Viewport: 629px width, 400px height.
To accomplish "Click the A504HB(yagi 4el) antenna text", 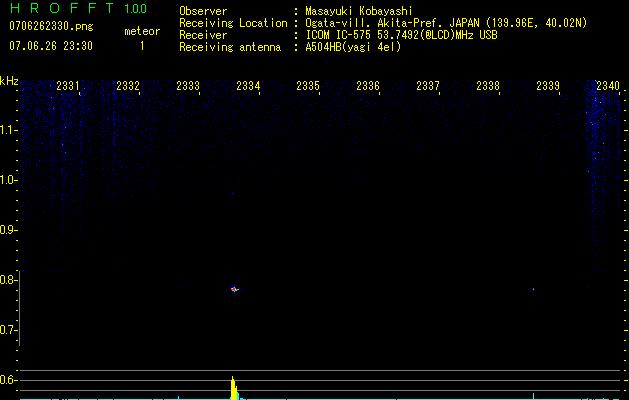I will pos(353,47).
